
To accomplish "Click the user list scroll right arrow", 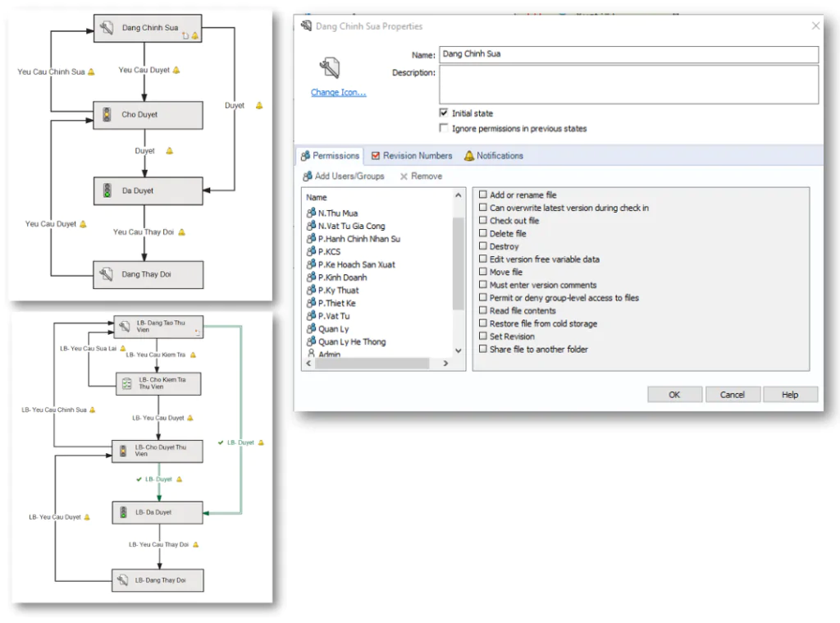I will [x=445, y=364].
